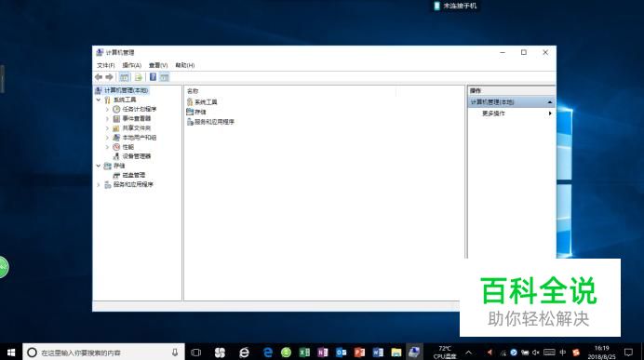Click the Export List toolbar icon
The height and width of the screenshot is (360, 644).
click(x=139, y=77)
